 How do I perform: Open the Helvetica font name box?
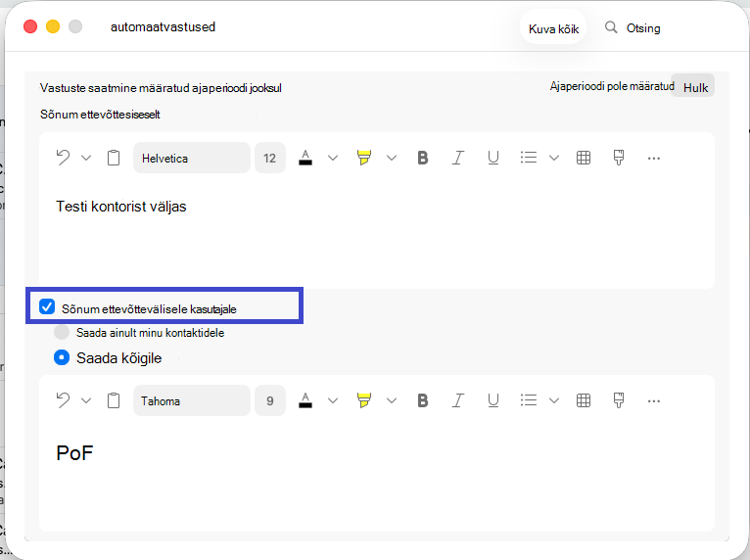191,158
